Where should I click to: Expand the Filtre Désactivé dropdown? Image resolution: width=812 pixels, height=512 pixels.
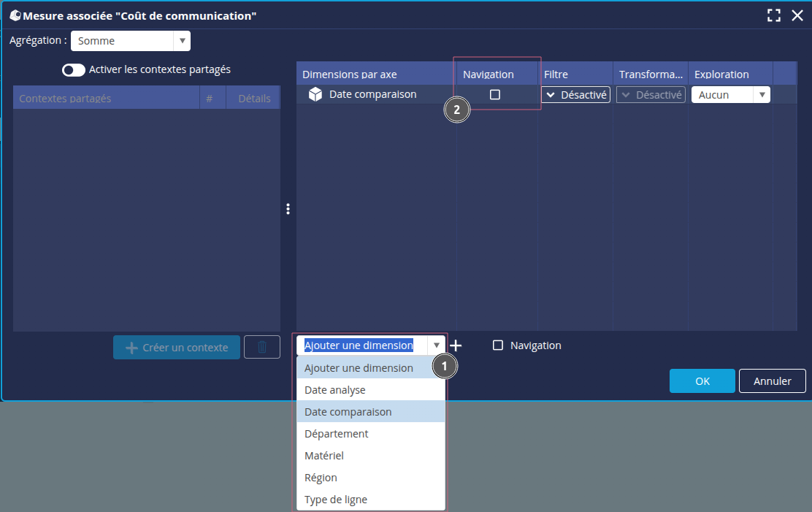click(575, 95)
